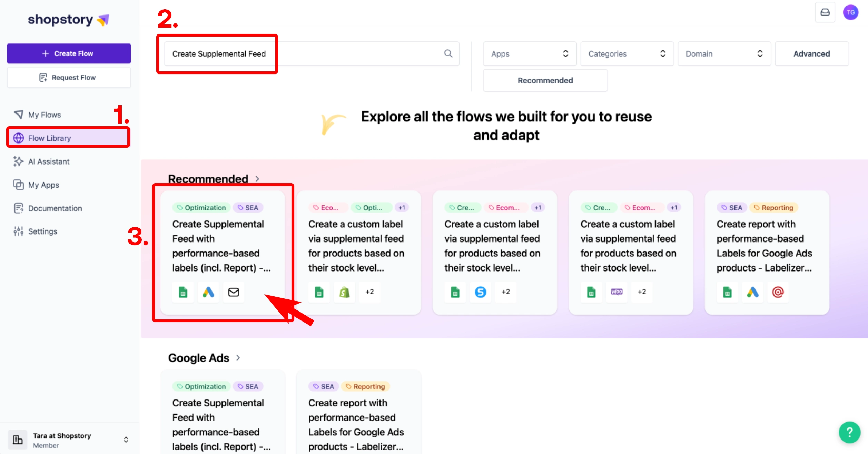Click organization building icon at bottom left
This screenshot has width=868, height=454.
[x=18, y=440]
